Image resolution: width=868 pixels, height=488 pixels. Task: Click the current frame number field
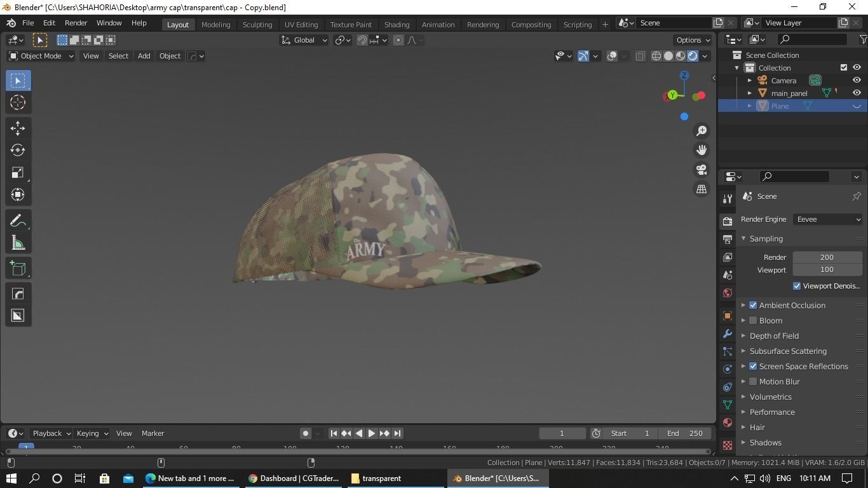[x=562, y=433]
